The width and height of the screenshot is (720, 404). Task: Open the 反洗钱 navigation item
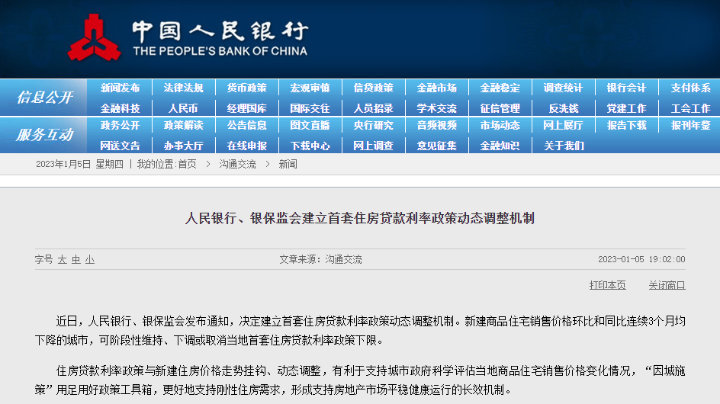(x=563, y=108)
